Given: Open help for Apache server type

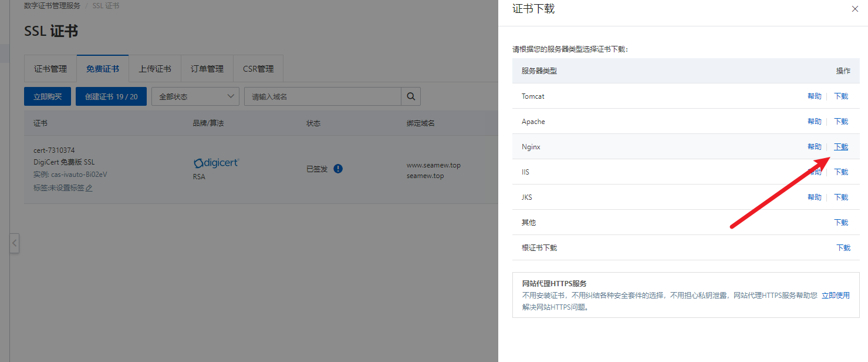Looking at the screenshot, I should click(x=814, y=122).
